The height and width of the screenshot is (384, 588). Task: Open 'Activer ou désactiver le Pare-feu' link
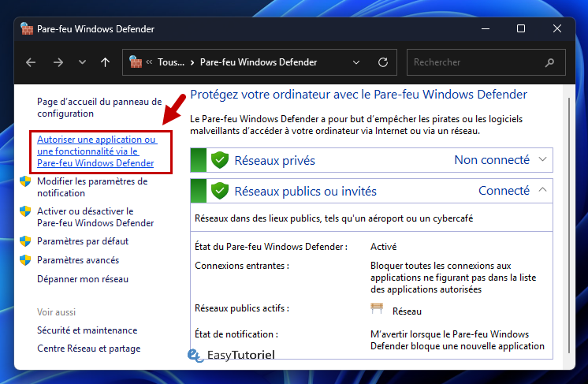pos(95,217)
